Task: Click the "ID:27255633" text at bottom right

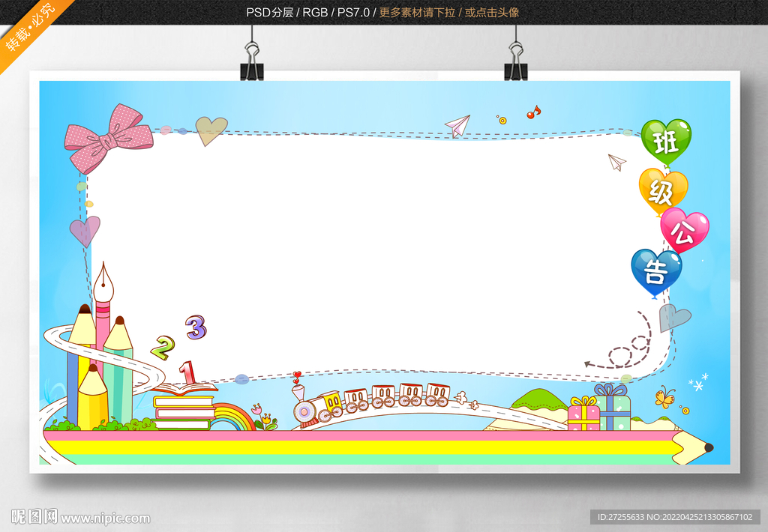Action: (x=620, y=517)
